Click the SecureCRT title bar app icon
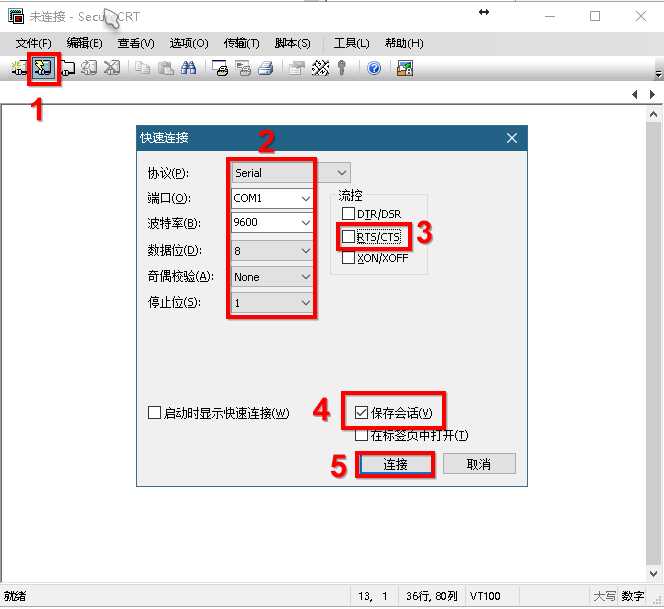The height and width of the screenshot is (609, 664). pyautogui.click(x=16, y=16)
